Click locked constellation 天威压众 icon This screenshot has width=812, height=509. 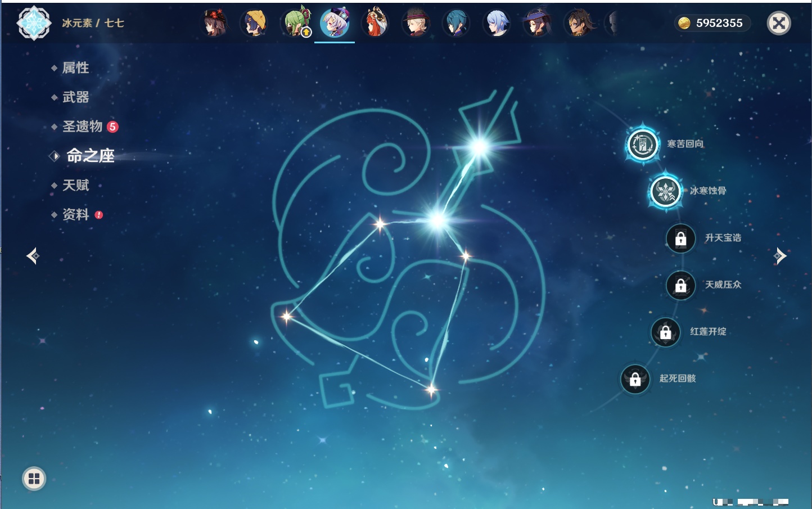point(681,285)
